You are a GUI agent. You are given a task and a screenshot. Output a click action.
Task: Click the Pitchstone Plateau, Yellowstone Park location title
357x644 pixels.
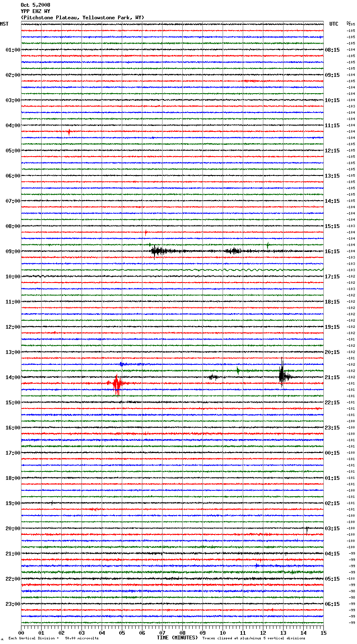[82, 18]
